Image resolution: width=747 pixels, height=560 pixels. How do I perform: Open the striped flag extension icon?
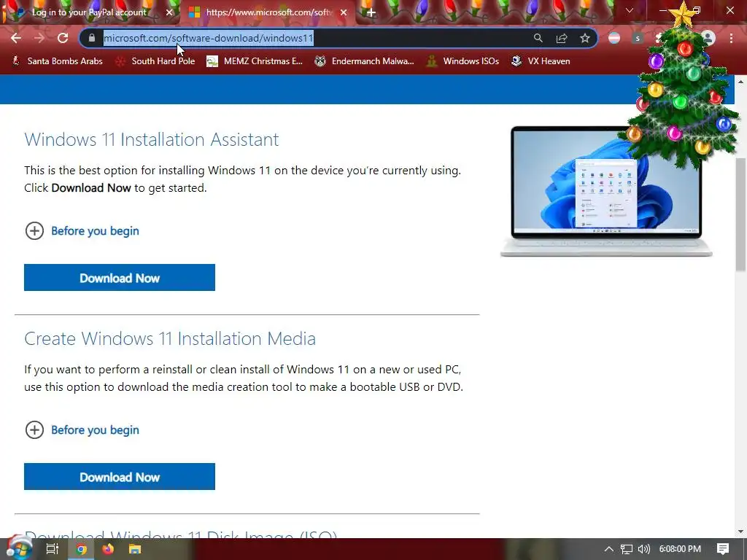click(614, 38)
